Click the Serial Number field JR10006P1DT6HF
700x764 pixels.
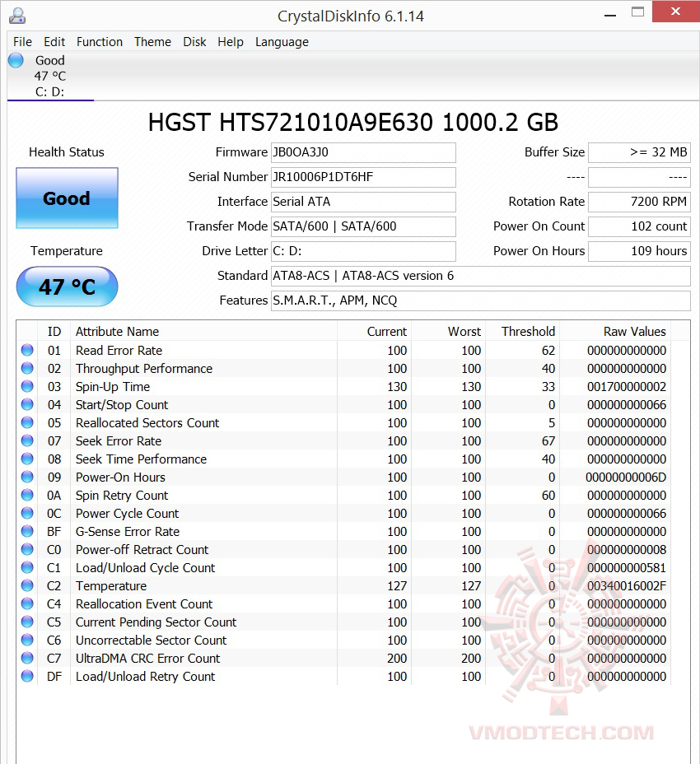click(363, 177)
